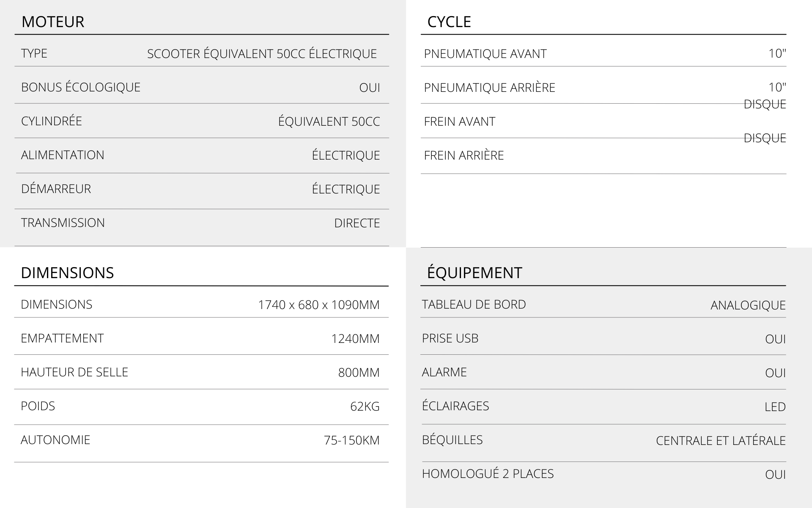Image resolution: width=812 pixels, height=508 pixels.
Task: Click the HOMOLOGUÉ 2 PLACES label
Action: tap(488, 474)
